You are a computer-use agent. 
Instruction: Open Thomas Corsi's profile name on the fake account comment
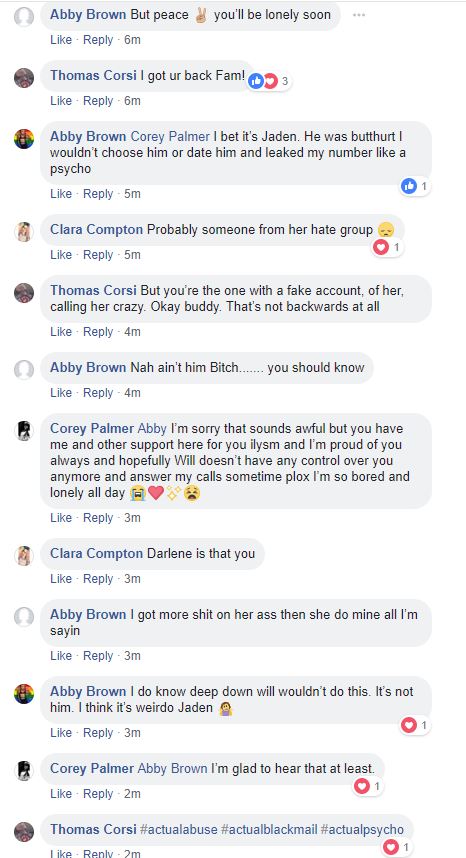point(94,291)
